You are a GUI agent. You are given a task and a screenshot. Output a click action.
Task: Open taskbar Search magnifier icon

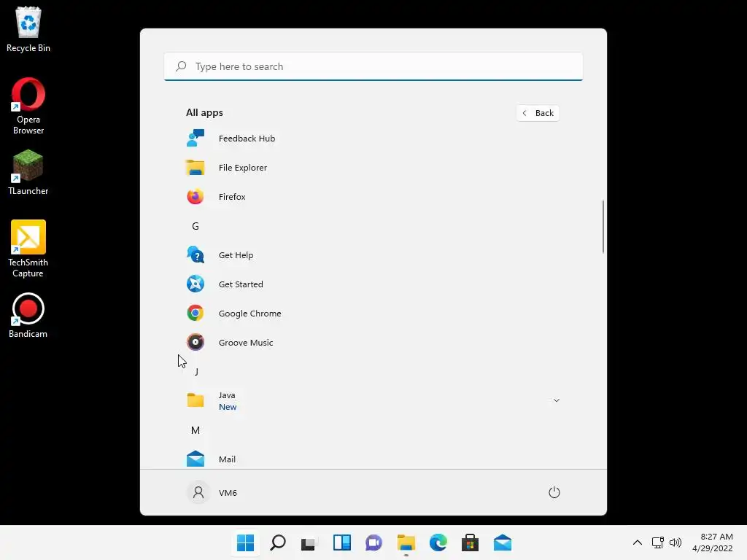click(278, 542)
